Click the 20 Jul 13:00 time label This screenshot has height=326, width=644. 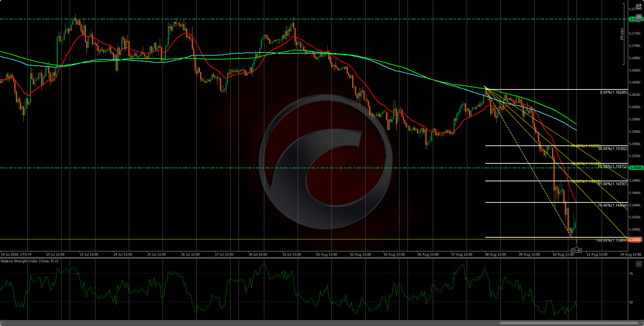pos(55,254)
